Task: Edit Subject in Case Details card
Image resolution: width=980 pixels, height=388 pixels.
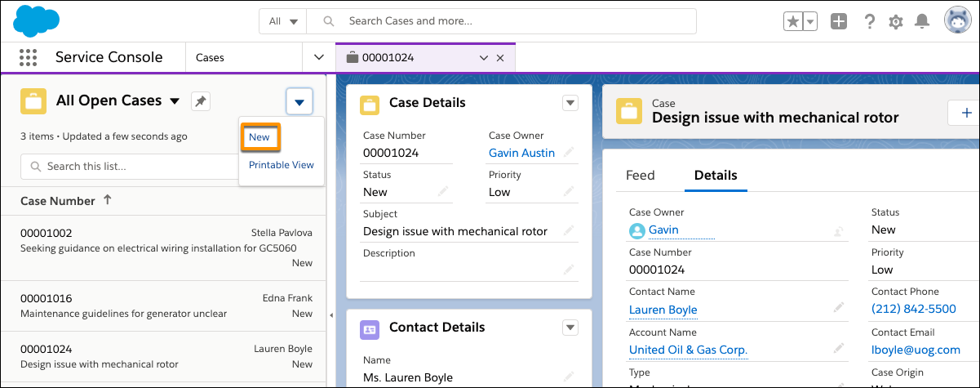Action: click(569, 231)
